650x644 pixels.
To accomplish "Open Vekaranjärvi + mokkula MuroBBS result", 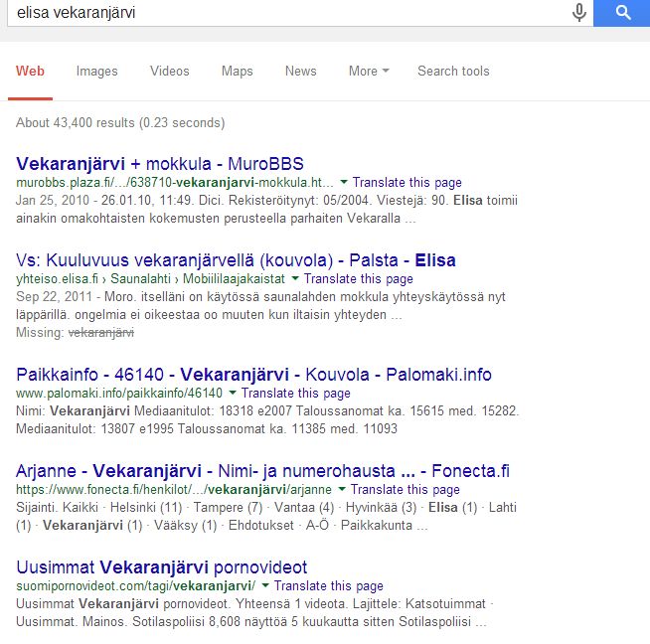I will click(x=160, y=164).
